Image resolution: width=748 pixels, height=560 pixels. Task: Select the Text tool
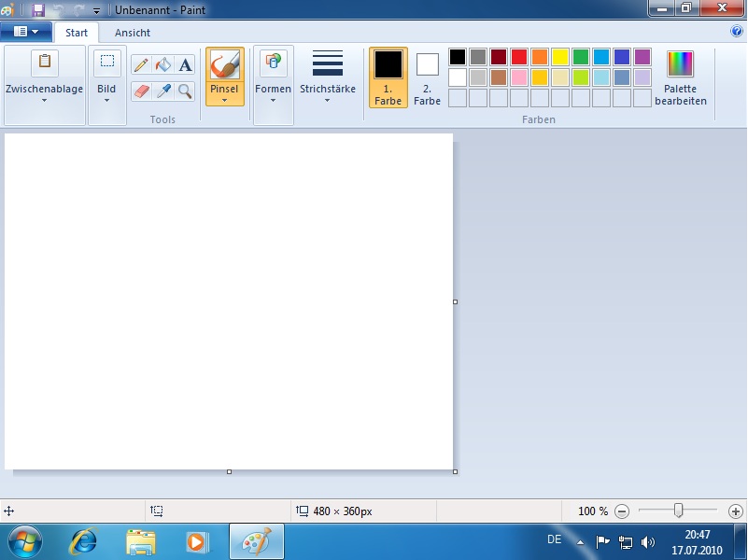[185, 64]
